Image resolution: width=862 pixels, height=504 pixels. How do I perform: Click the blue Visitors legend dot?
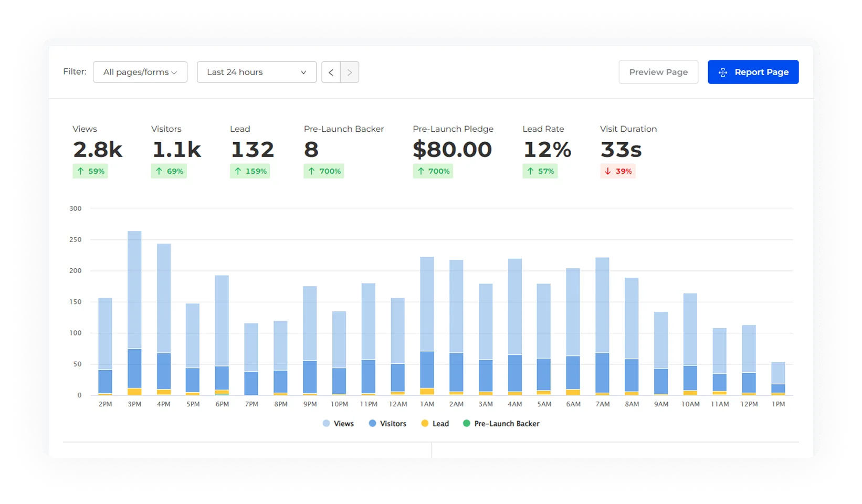click(x=372, y=423)
